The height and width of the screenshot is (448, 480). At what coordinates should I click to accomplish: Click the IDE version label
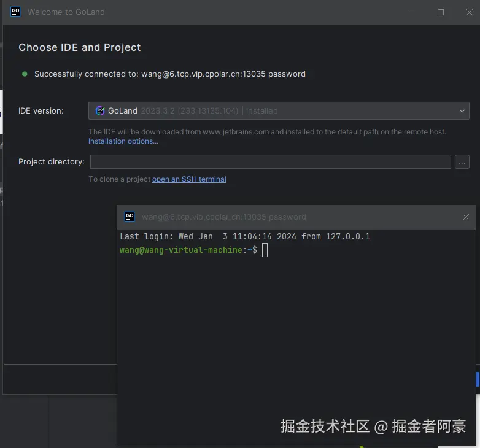click(41, 111)
